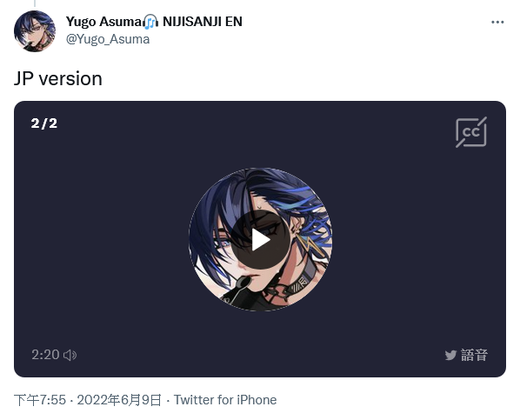Open the @Yugo_Asuma handle link
520x420 pixels.
(x=108, y=39)
